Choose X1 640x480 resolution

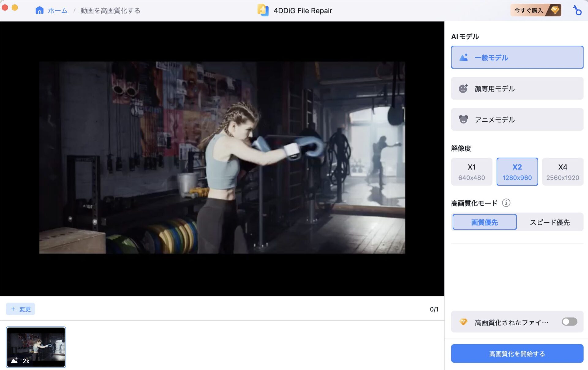(x=472, y=172)
